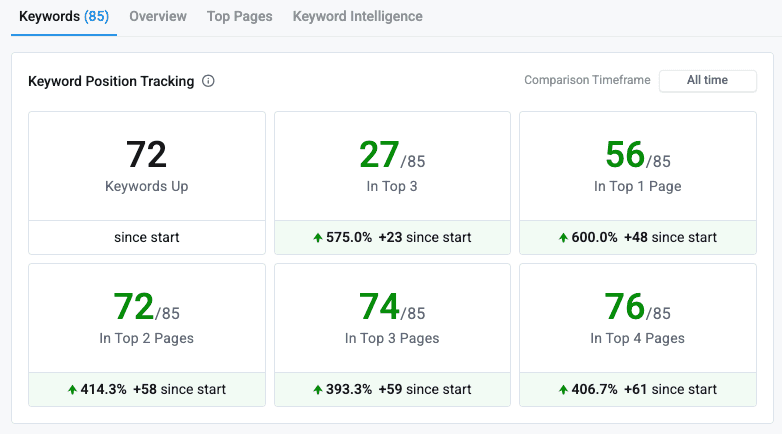Switch to the Overview tab
This screenshot has height=434, width=782.
click(x=158, y=17)
